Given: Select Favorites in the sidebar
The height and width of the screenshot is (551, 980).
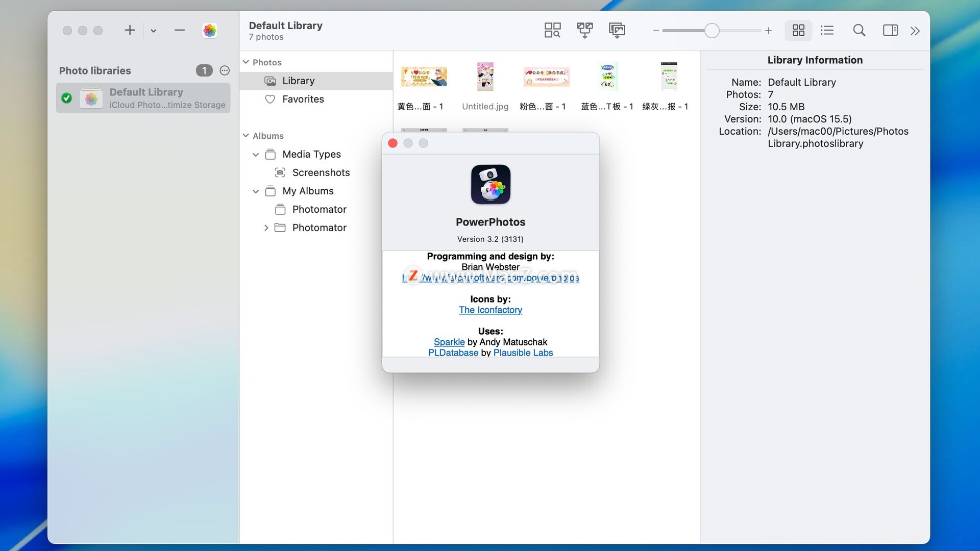Looking at the screenshot, I should 303,99.
